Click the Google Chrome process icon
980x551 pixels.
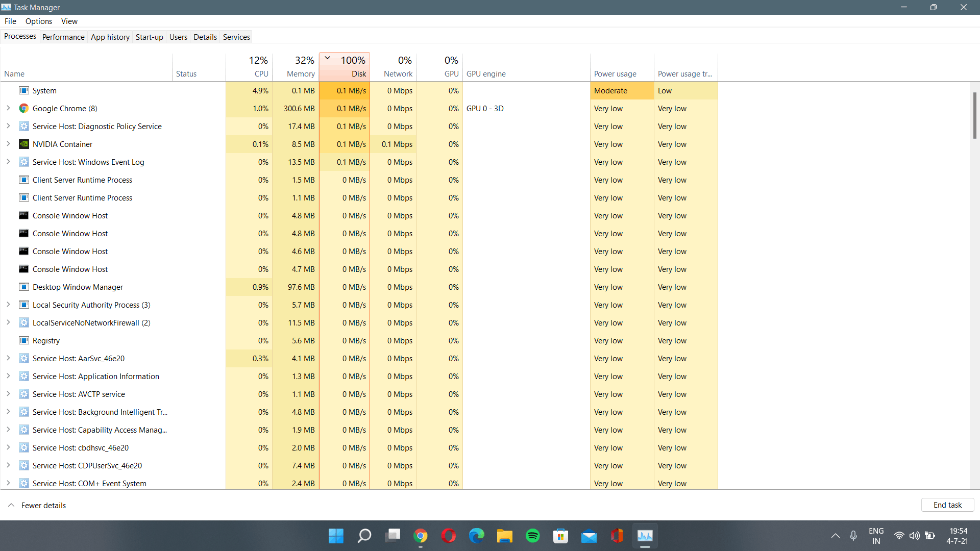click(23, 108)
